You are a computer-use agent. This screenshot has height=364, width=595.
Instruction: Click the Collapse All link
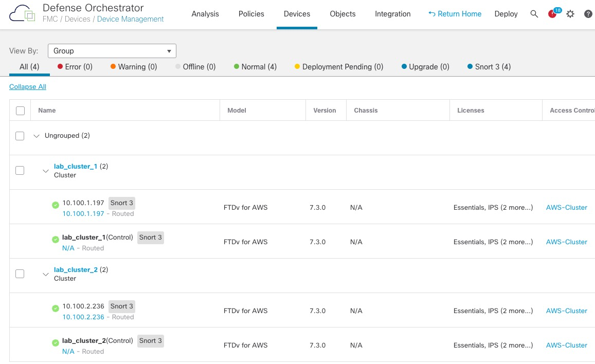click(27, 86)
